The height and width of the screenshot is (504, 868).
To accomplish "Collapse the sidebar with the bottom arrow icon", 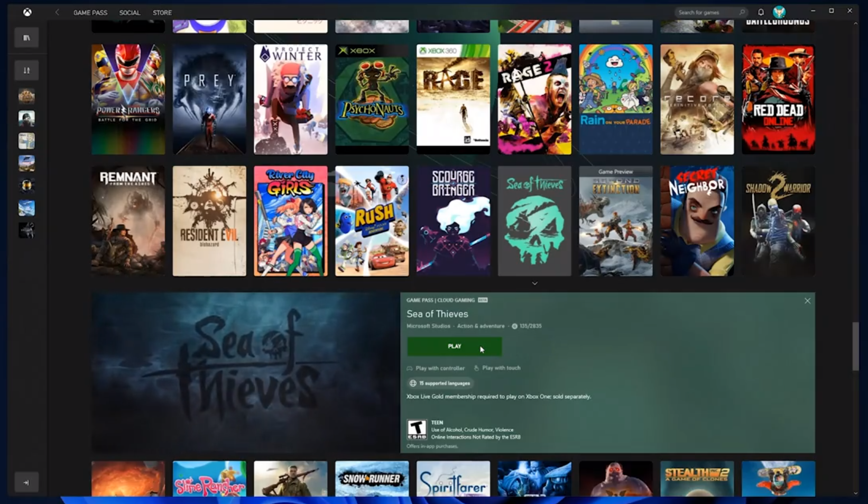I will coord(26,482).
